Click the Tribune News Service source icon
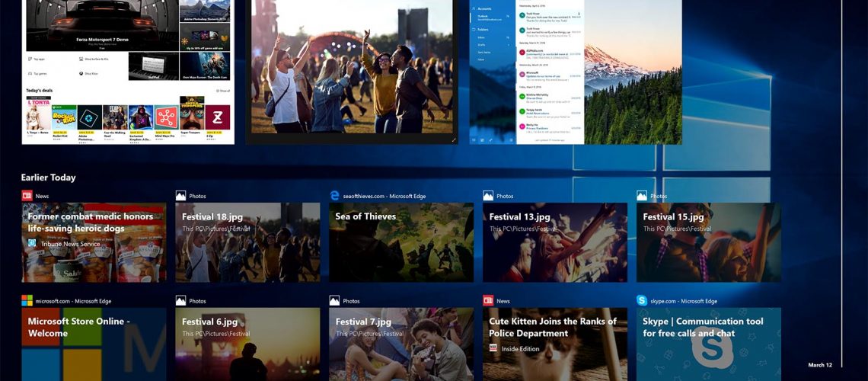The image size is (868, 381). (33, 243)
